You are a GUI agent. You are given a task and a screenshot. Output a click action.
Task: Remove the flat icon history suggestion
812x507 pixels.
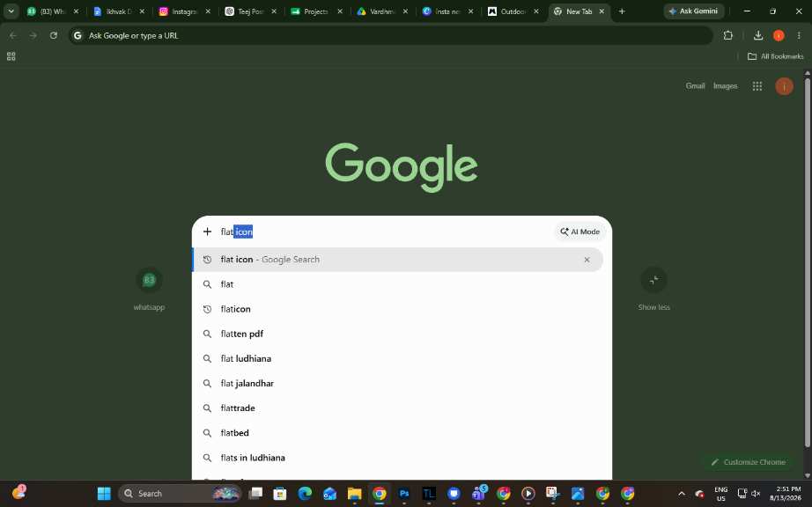pyautogui.click(x=587, y=260)
